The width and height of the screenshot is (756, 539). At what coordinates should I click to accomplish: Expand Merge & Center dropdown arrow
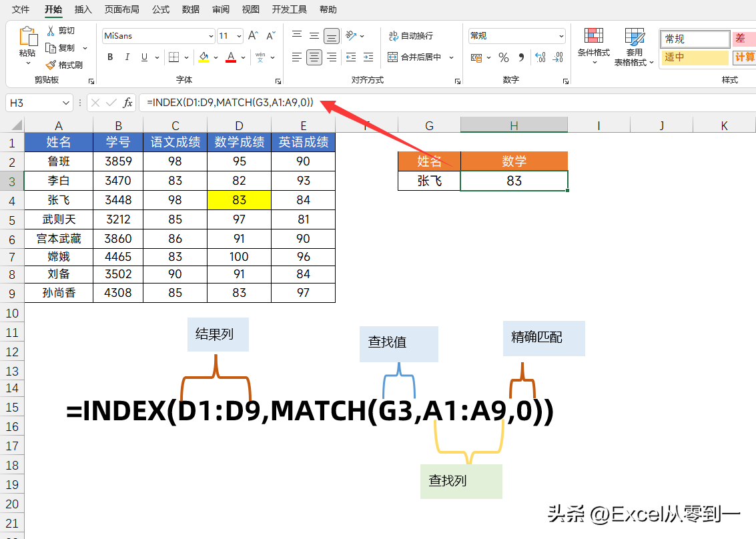pyautogui.click(x=451, y=57)
